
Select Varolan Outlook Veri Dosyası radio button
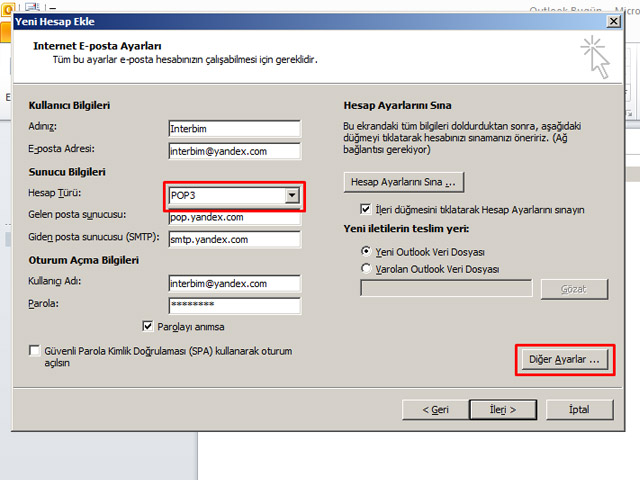click(x=366, y=268)
